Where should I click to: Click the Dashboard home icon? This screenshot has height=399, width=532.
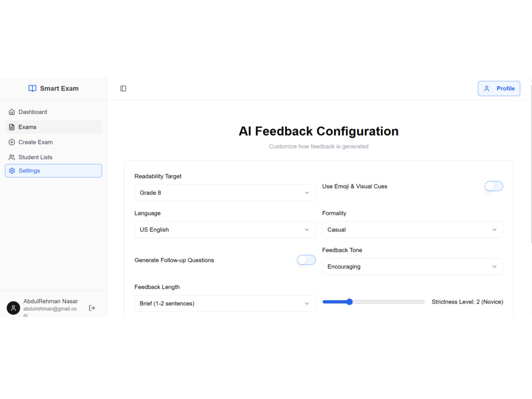pyautogui.click(x=12, y=112)
